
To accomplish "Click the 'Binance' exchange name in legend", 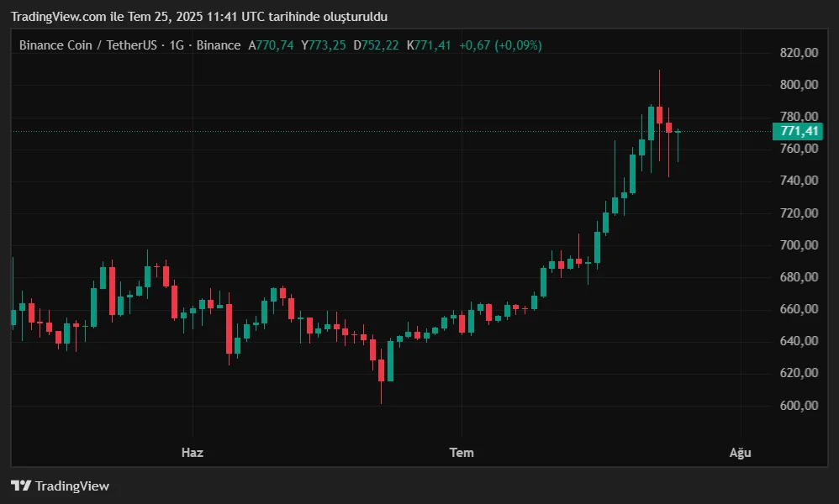I will pos(219,45).
